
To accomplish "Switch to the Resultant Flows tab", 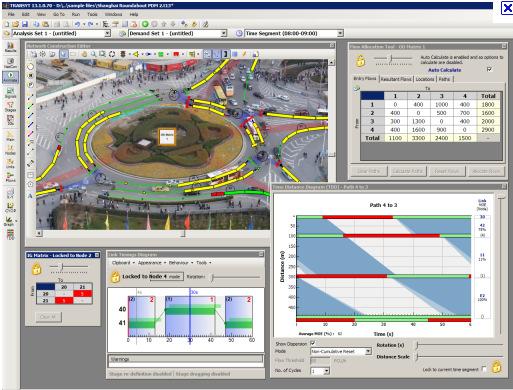I will tap(396, 79).
